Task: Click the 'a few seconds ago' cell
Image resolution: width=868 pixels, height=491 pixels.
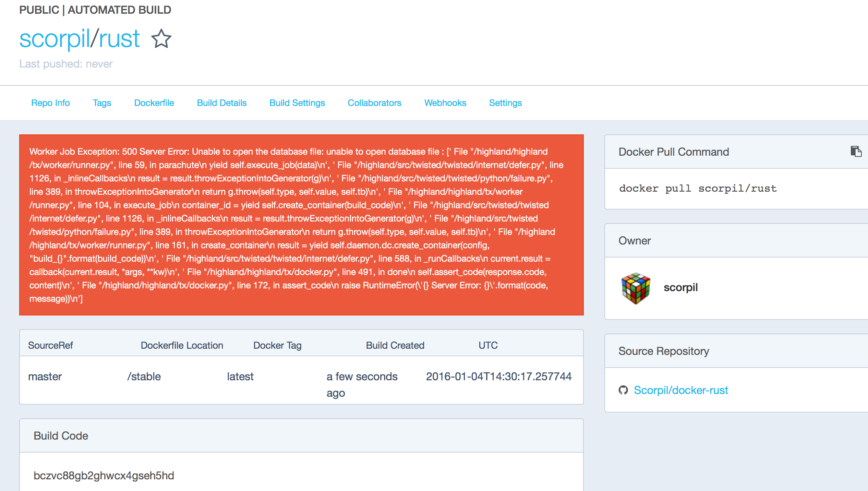Action: tap(362, 385)
